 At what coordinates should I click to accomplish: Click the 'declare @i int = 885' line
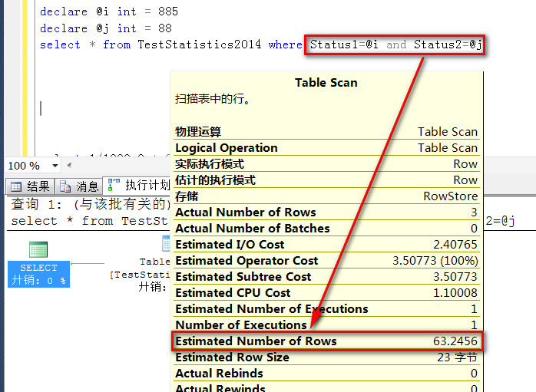[x=109, y=12]
